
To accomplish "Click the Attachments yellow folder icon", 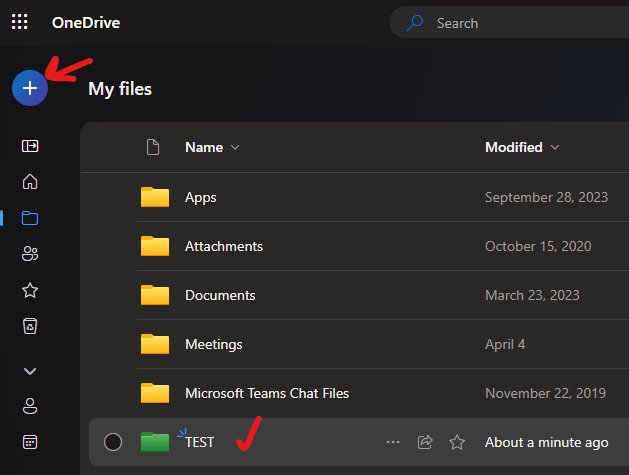I will [155, 246].
